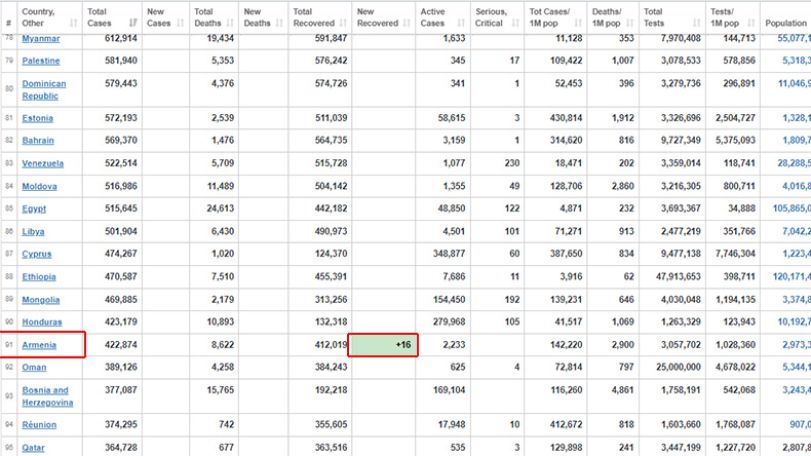This screenshot has height=456, width=811.
Task: Sort by Total Recovered arrow icon
Action: [x=343, y=23]
